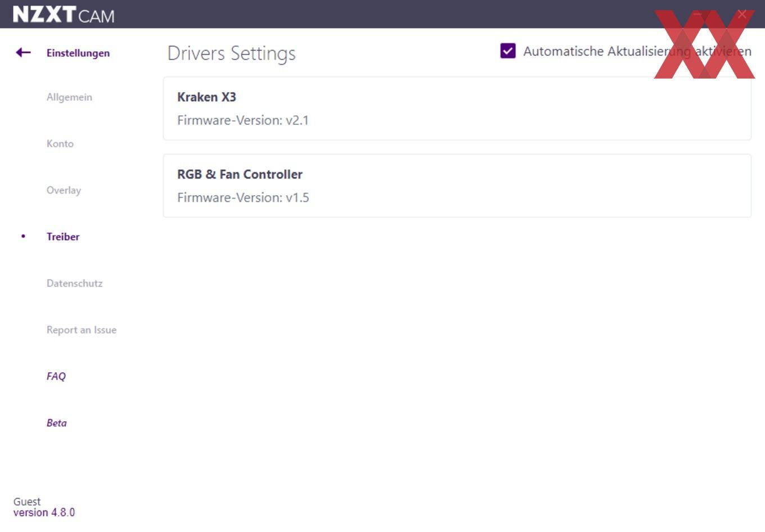Image resolution: width=765 pixels, height=532 pixels.
Task: Select the Treiber settings section
Action: coord(63,237)
